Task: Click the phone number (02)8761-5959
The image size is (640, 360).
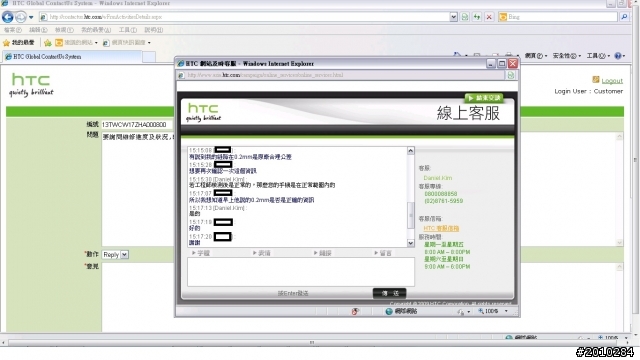Action: (444, 201)
